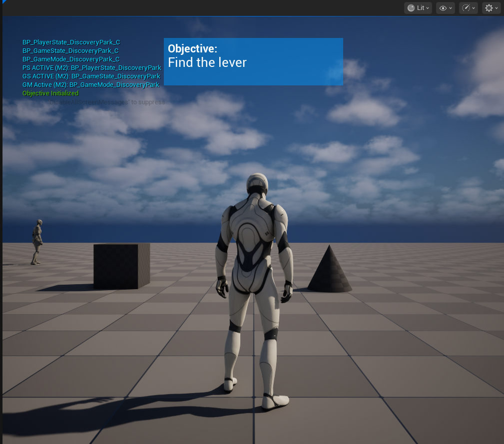The image size is (504, 444).
Task: Open the chevron beside the eye icon
Action: coord(451,8)
